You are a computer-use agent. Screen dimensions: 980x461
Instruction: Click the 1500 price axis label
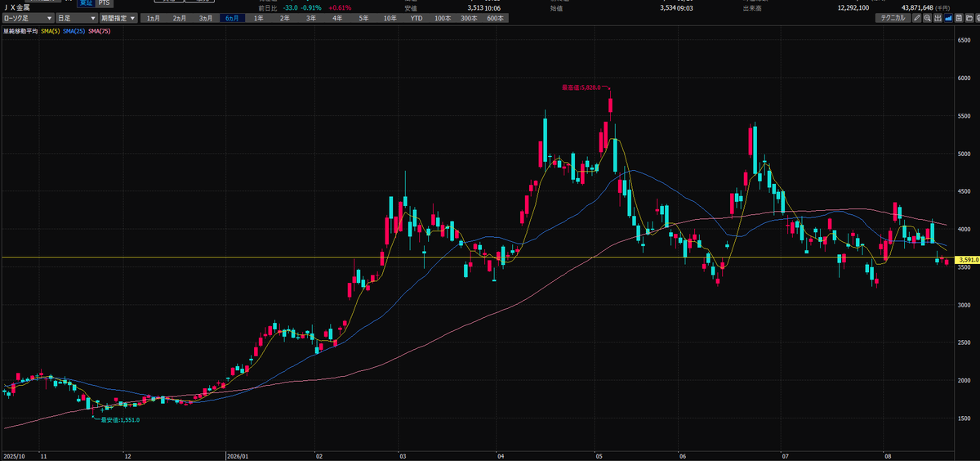[964, 418]
